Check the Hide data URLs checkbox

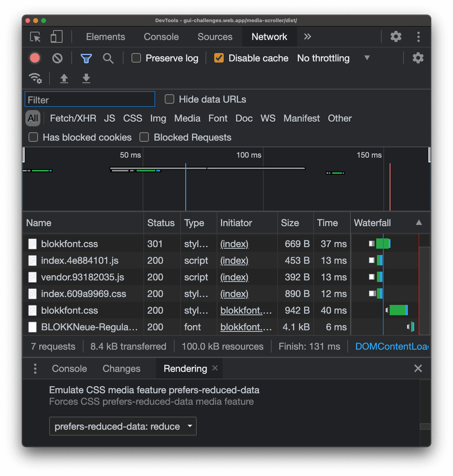(x=169, y=99)
